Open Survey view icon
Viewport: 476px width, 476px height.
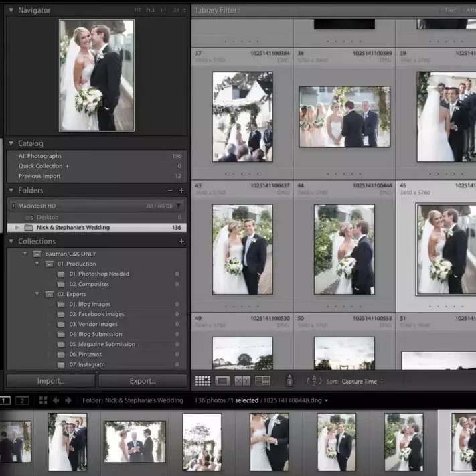263,381
